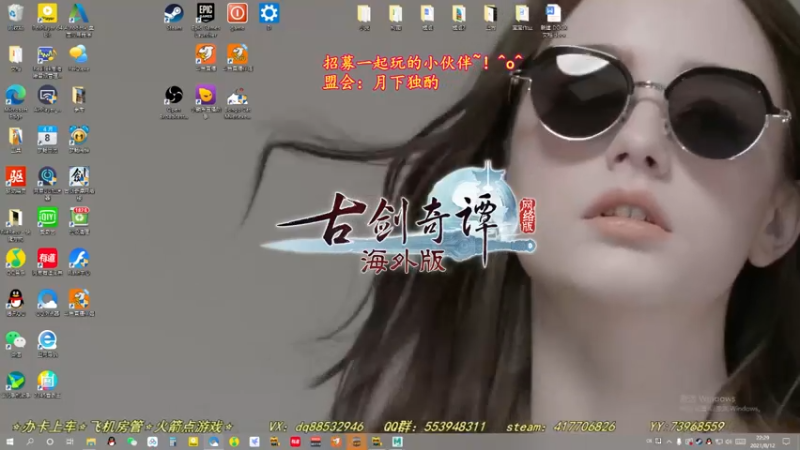Open the Flash Player shortcut icon
Screen dimensions: 800x450
pyautogui.click(x=79, y=259)
